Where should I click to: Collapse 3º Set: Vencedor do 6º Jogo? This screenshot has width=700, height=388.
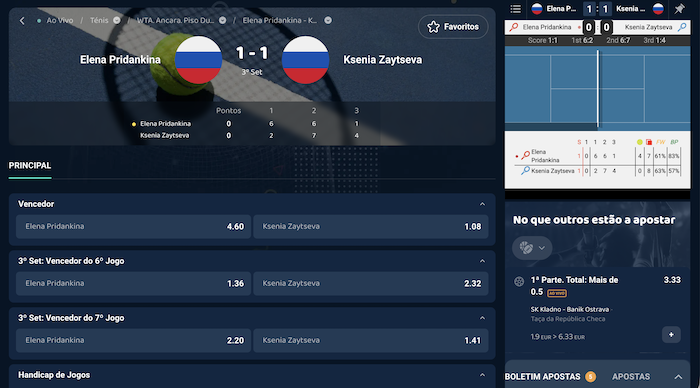click(x=482, y=261)
